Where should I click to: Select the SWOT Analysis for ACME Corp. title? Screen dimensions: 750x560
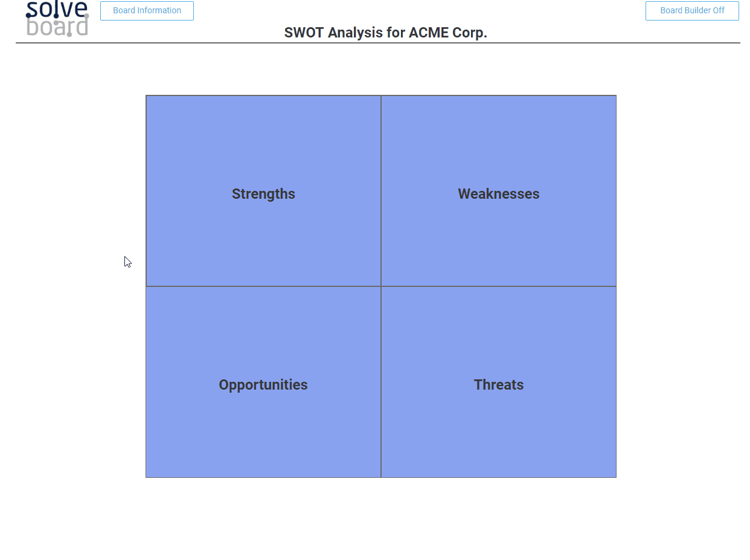click(x=386, y=33)
